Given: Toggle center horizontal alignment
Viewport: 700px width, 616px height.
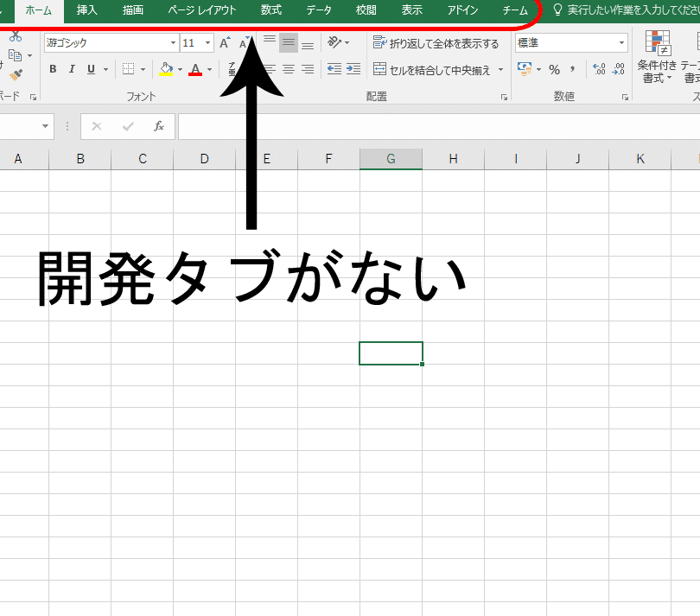Looking at the screenshot, I should [288, 69].
